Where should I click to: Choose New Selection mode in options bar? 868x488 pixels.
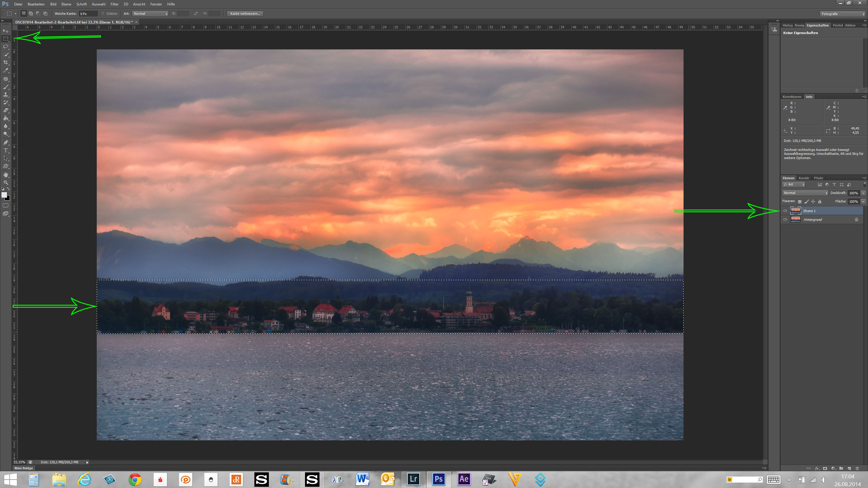(x=24, y=14)
